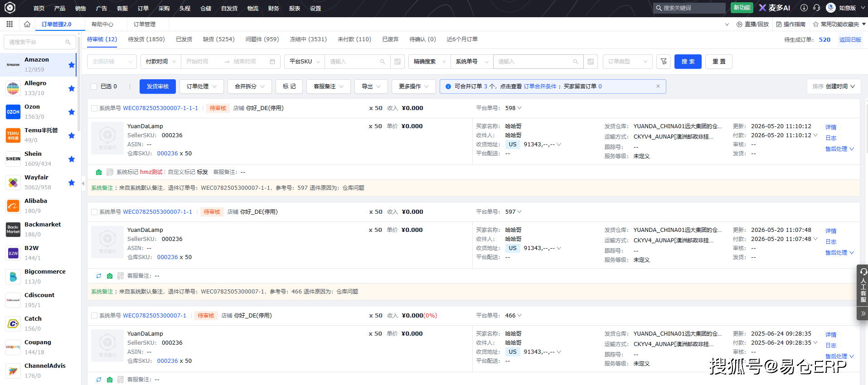Screen dimensions: 868x385
Task: Click the user avatar icon
Action: [x=831, y=8]
